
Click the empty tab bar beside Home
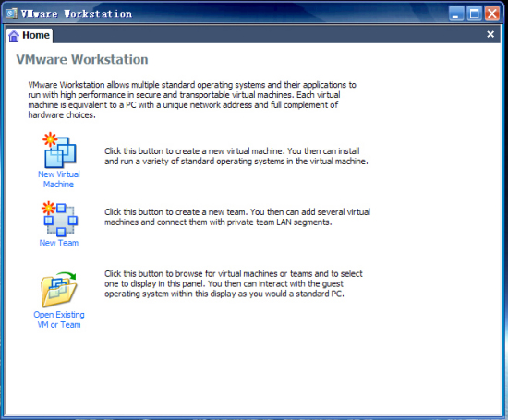[269, 35]
